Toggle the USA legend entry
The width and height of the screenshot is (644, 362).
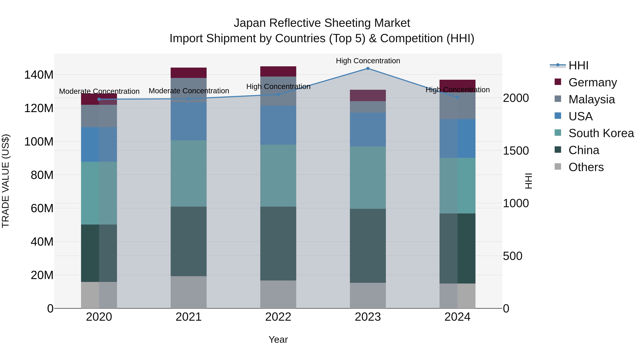[573, 116]
